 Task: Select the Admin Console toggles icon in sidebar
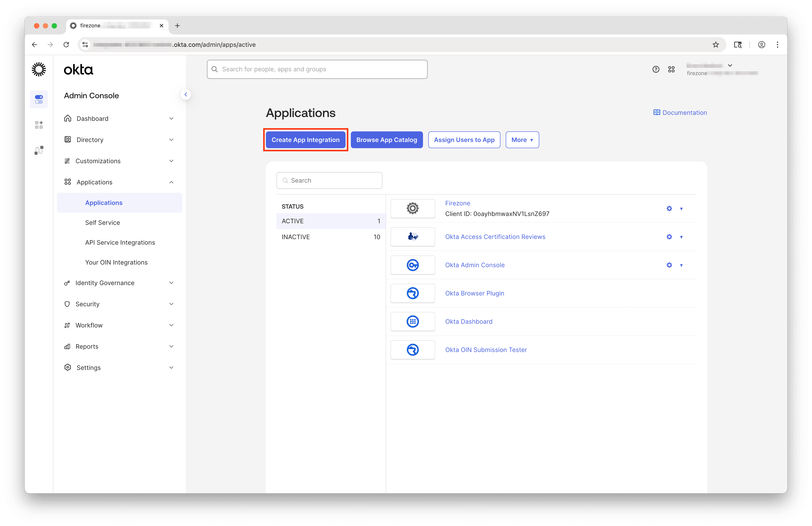[39, 99]
